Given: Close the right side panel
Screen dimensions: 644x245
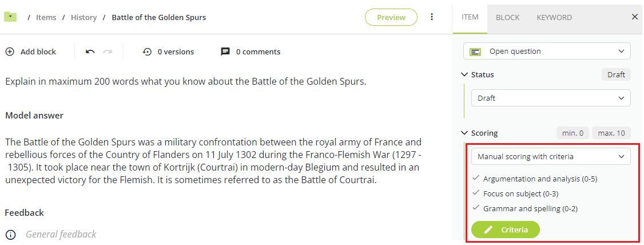Looking at the screenshot, I should pyautogui.click(x=634, y=17).
